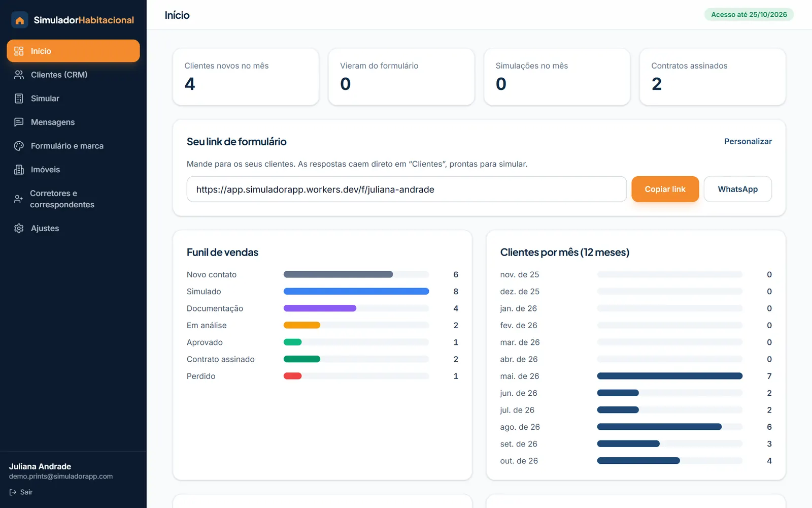This screenshot has height=508, width=812.
Task: Share the form link via WhatsApp button
Action: click(x=737, y=189)
